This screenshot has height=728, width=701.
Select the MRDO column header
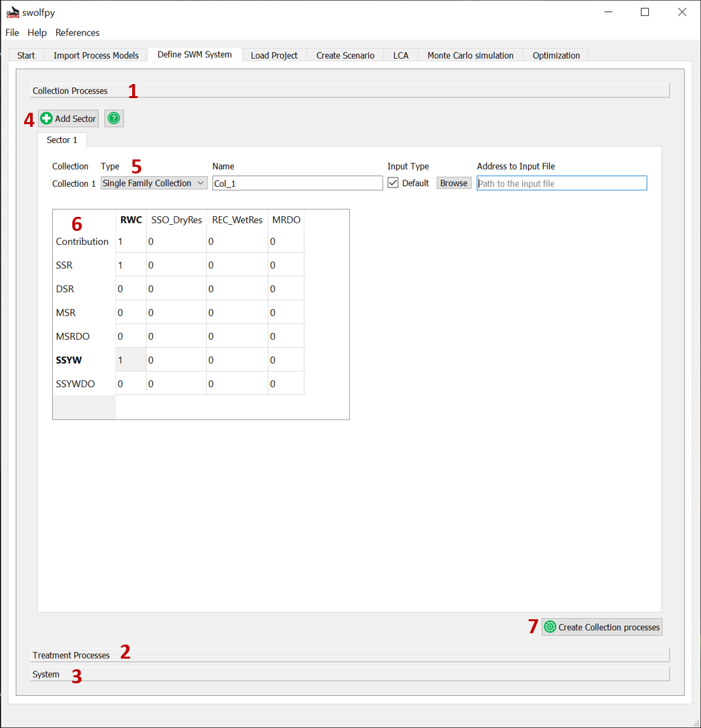tap(286, 220)
